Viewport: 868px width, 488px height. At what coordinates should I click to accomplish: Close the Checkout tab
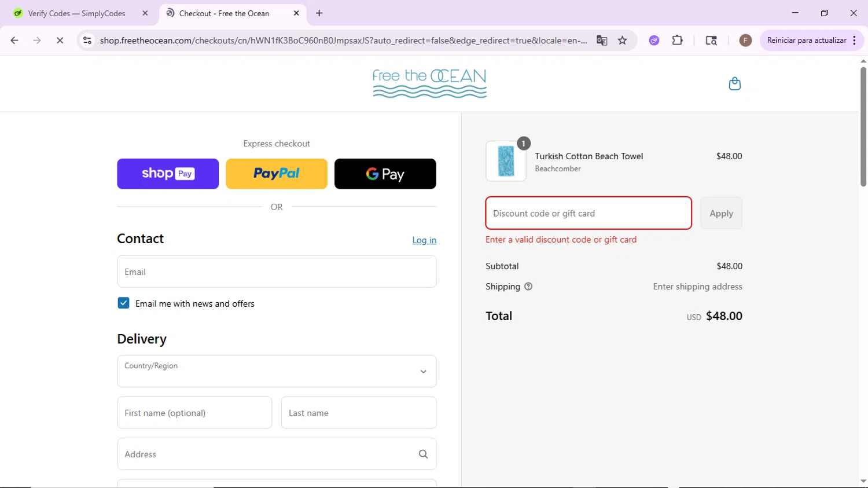(296, 13)
